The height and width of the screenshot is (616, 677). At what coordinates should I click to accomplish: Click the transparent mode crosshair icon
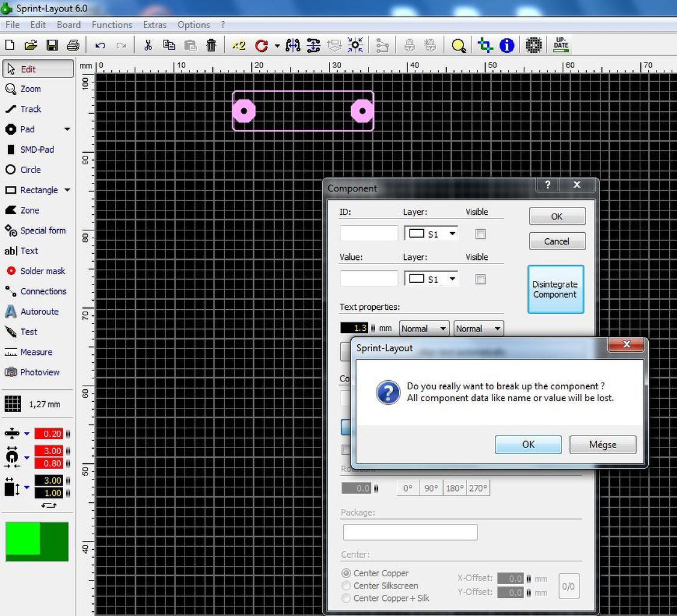point(485,45)
